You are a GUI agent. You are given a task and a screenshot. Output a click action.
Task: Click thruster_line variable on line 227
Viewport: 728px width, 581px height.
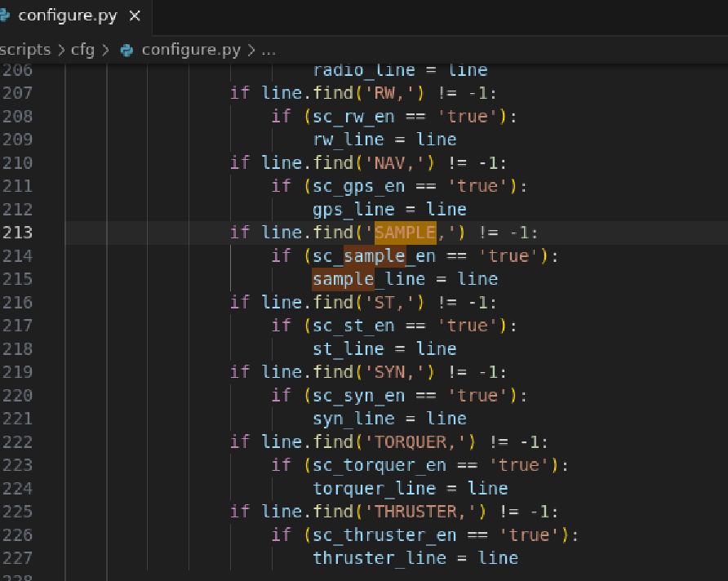[x=380, y=558]
